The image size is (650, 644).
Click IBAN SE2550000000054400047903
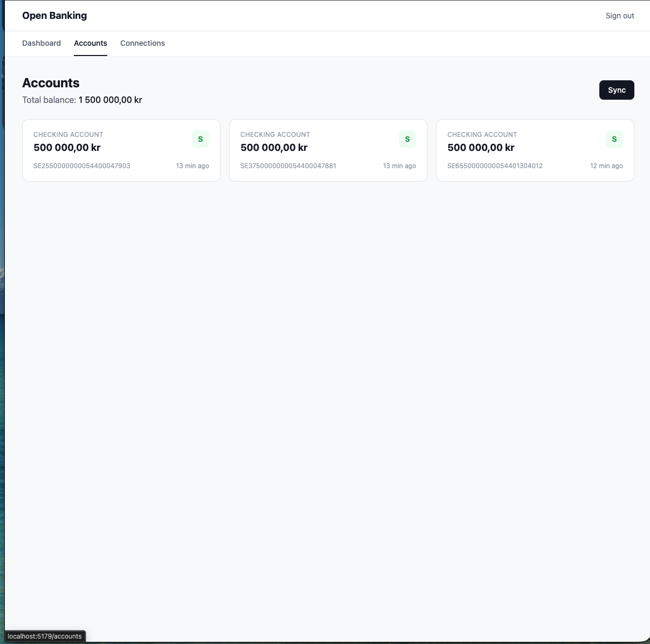82,165
